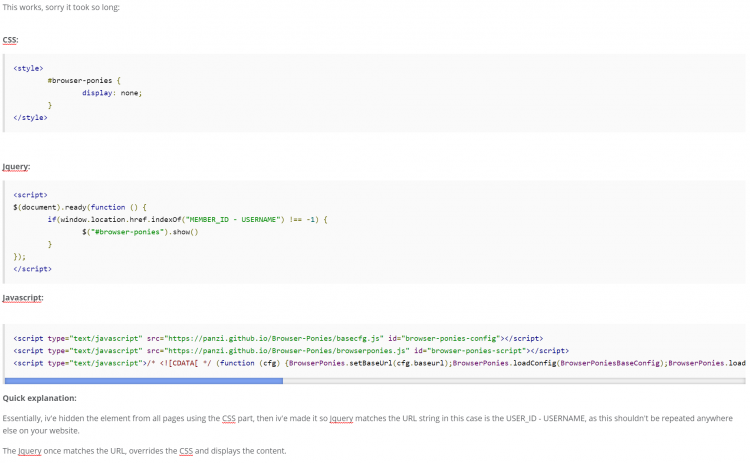Click the browserponies.js script source line
This screenshot has height=463, width=750.
(x=290, y=351)
